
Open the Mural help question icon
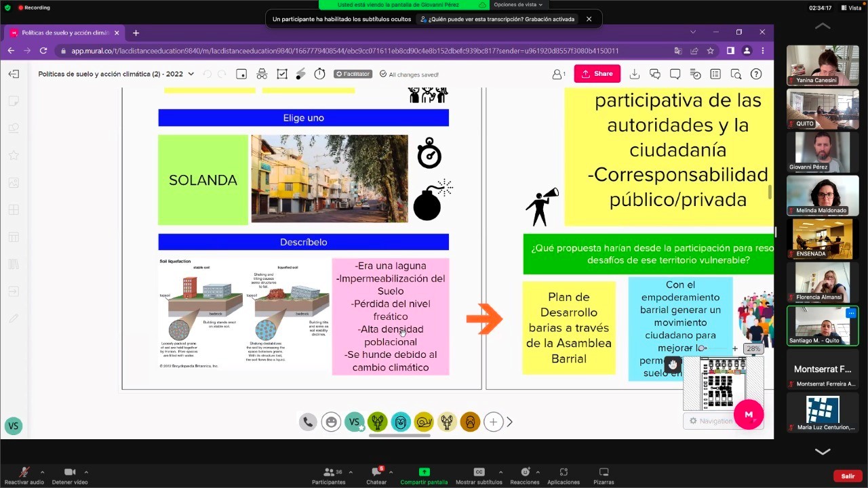tap(756, 74)
